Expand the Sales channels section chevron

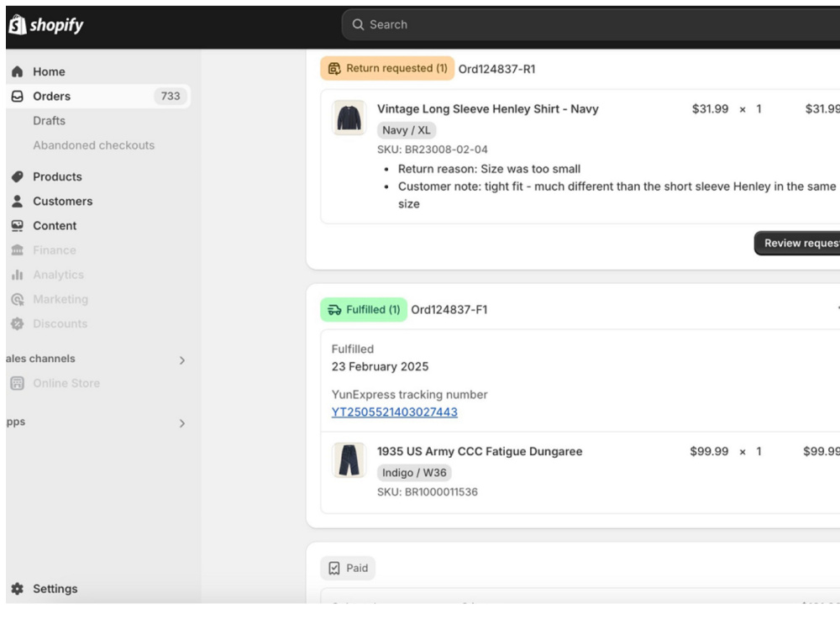click(182, 360)
